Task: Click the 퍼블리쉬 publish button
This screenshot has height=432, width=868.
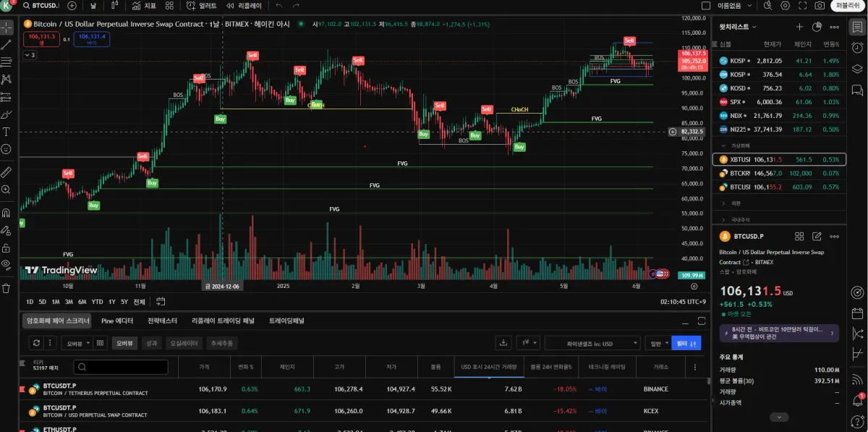Action: point(848,6)
